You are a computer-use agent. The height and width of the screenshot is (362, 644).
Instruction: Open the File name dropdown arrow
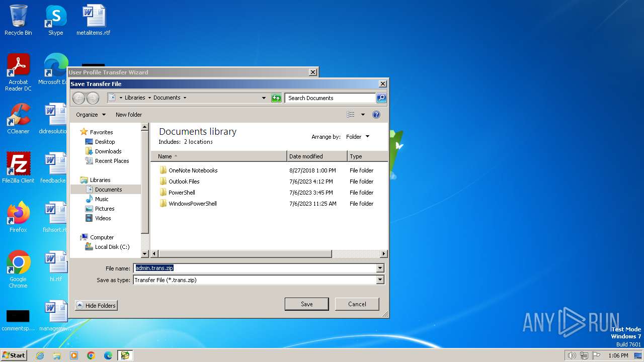pyautogui.click(x=380, y=268)
